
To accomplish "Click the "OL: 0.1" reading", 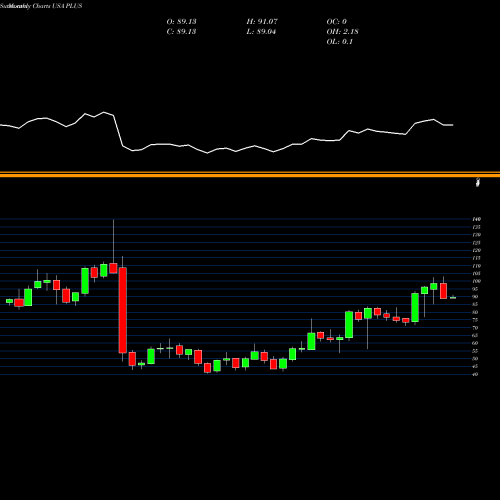I will pos(340,42).
